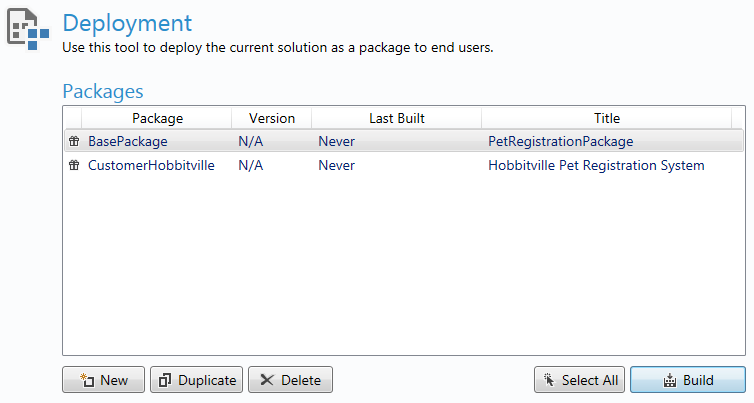Build the selected package
The width and height of the screenshot is (754, 403).
point(688,380)
